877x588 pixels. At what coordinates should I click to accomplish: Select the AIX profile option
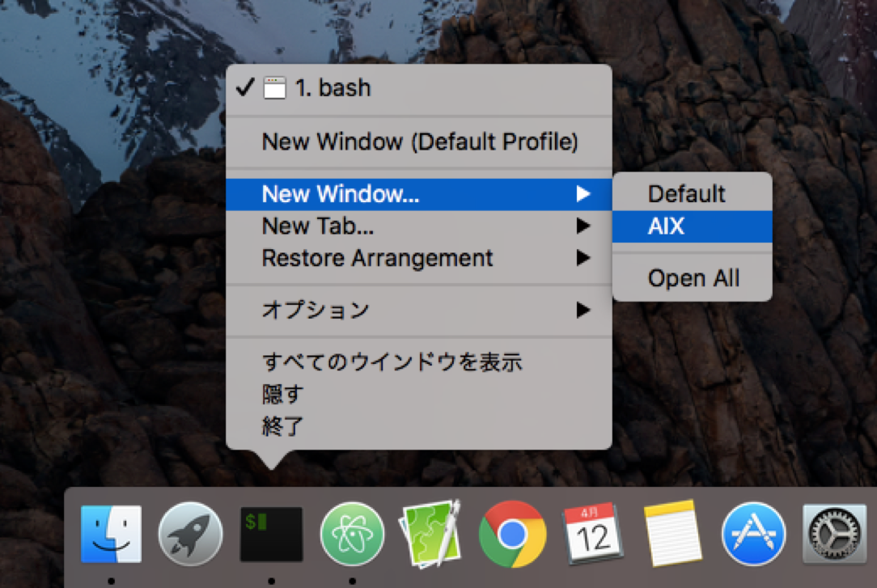tap(692, 226)
